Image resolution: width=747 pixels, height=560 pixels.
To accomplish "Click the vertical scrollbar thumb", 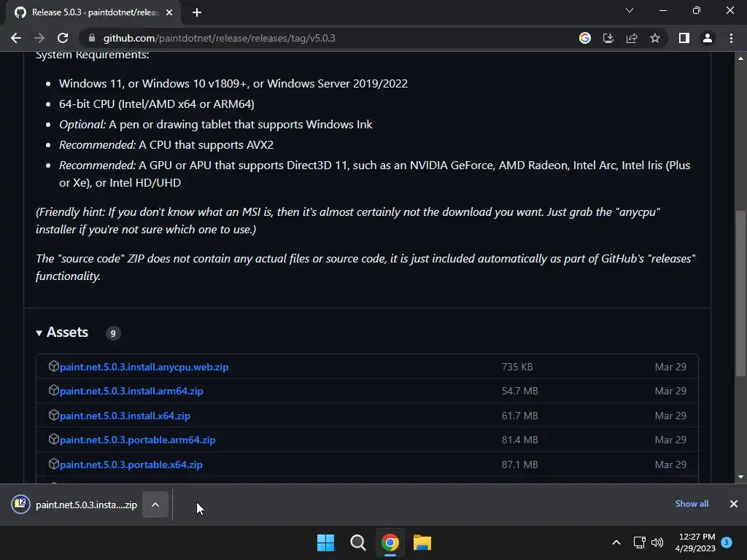I will click(x=740, y=293).
